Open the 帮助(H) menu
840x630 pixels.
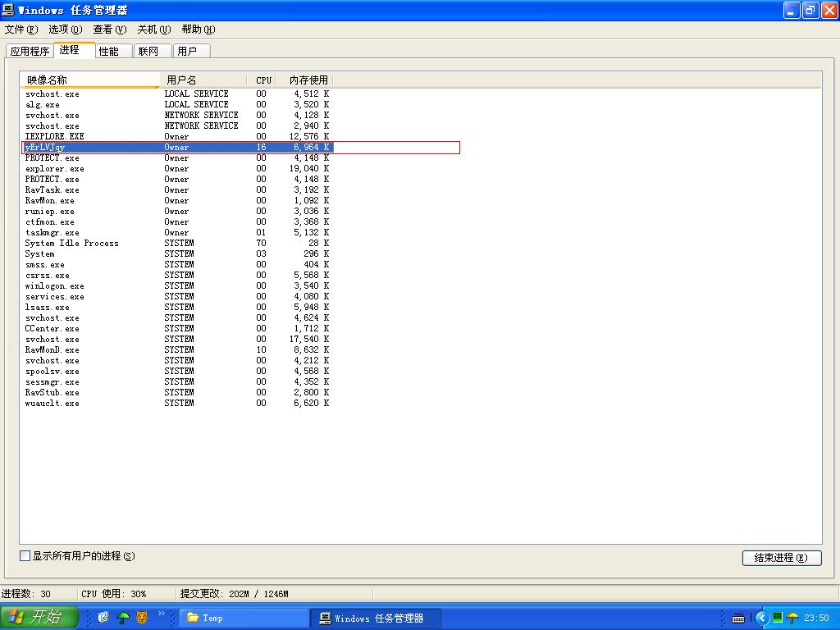(199, 29)
